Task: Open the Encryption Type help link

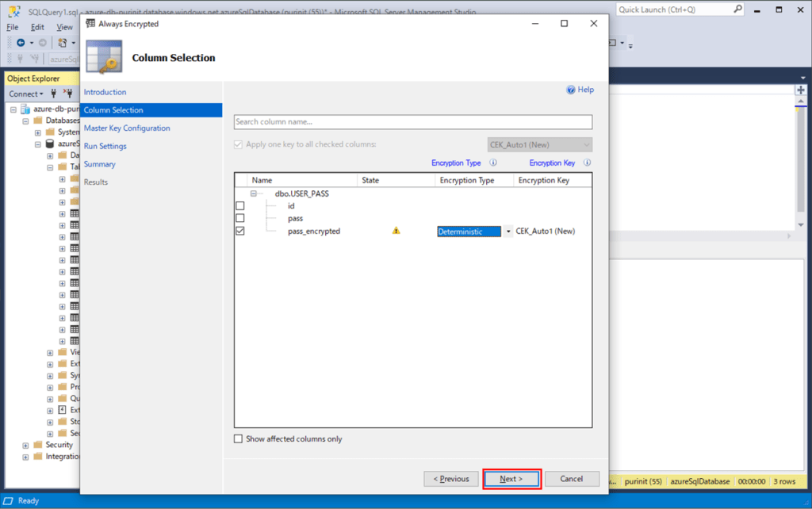Action: [456, 163]
